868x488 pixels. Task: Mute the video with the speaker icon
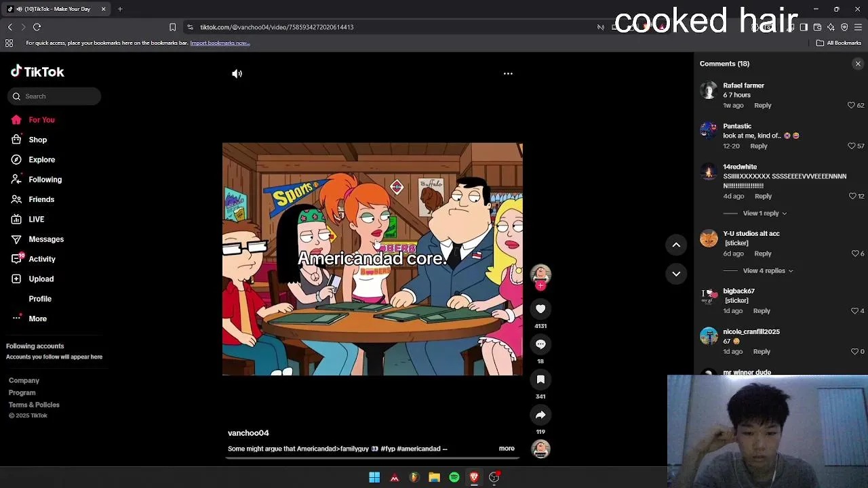tap(237, 74)
